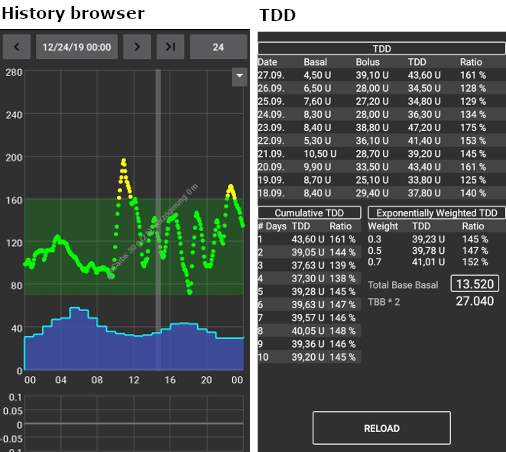The width and height of the screenshot is (506, 452).
Task: Select the Exponentially Weighted TDD header
Action: point(437,213)
